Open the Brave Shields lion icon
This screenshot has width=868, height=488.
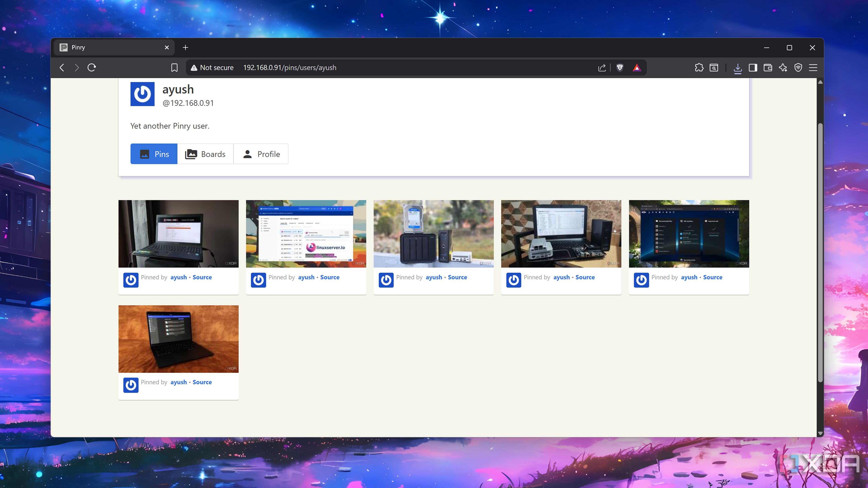[620, 68]
